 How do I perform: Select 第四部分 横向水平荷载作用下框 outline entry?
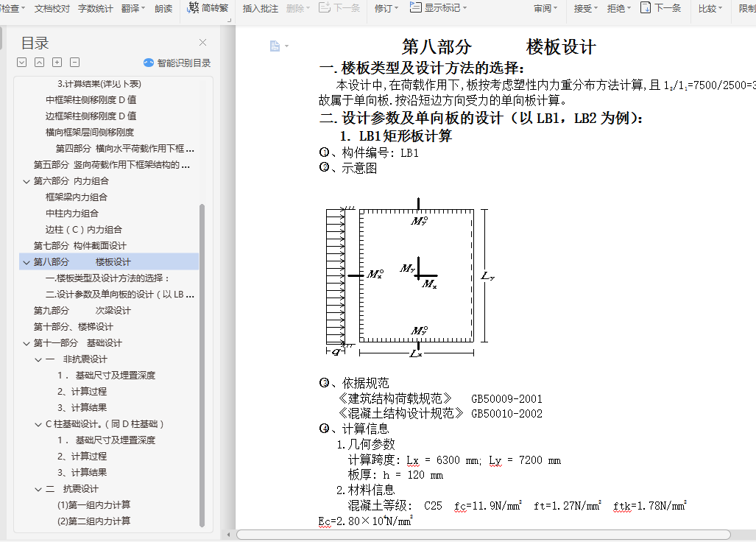(125, 149)
